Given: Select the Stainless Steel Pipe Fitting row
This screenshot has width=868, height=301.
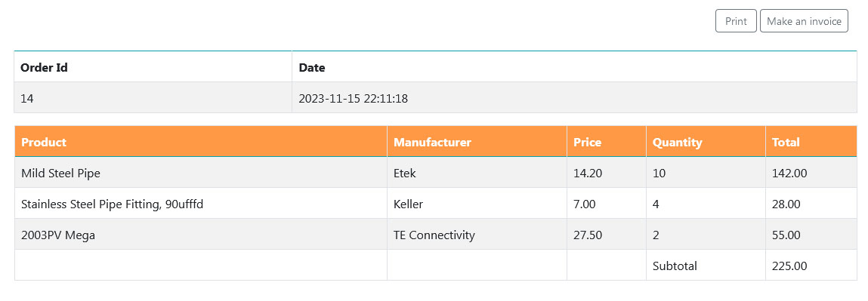Looking at the screenshot, I should (436, 204).
